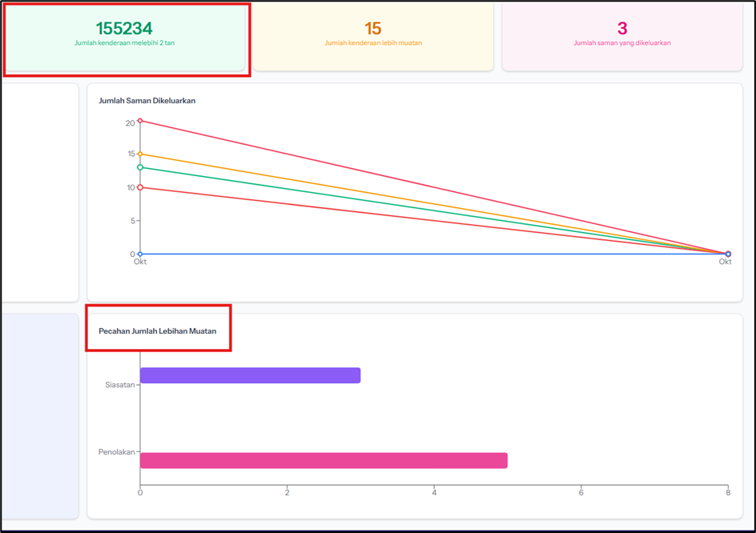Click the Pecahan Jumlah Lebihan Muatan heading
756x533 pixels.
click(x=157, y=331)
